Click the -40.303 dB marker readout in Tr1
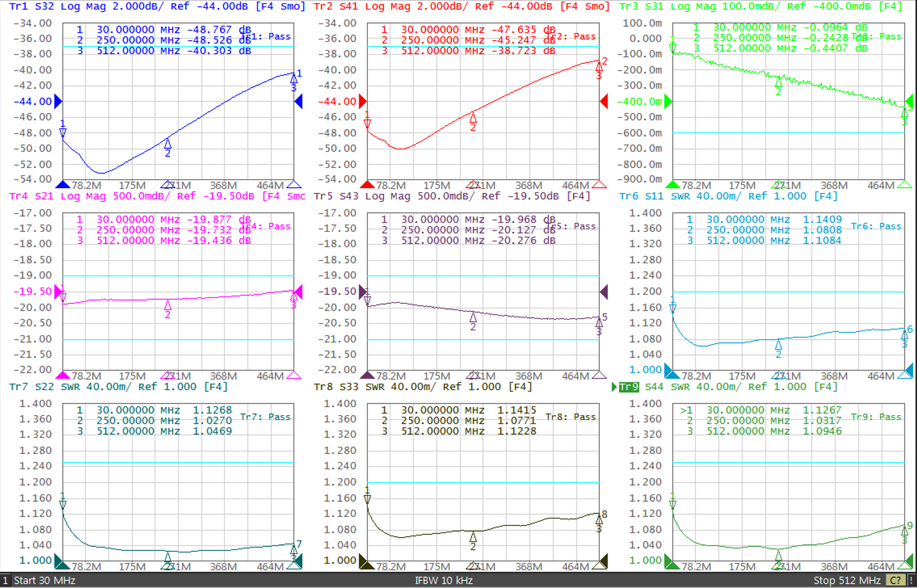This screenshot has height=588, width=917. (218, 50)
